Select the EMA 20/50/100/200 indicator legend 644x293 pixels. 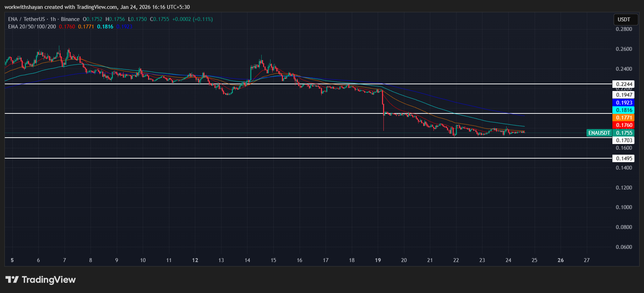pos(32,27)
